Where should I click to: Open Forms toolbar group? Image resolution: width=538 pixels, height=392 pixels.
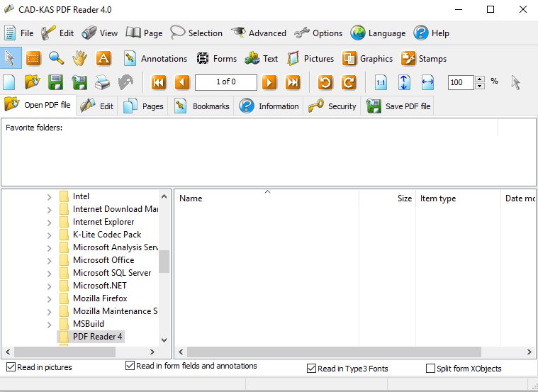pyautogui.click(x=216, y=59)
